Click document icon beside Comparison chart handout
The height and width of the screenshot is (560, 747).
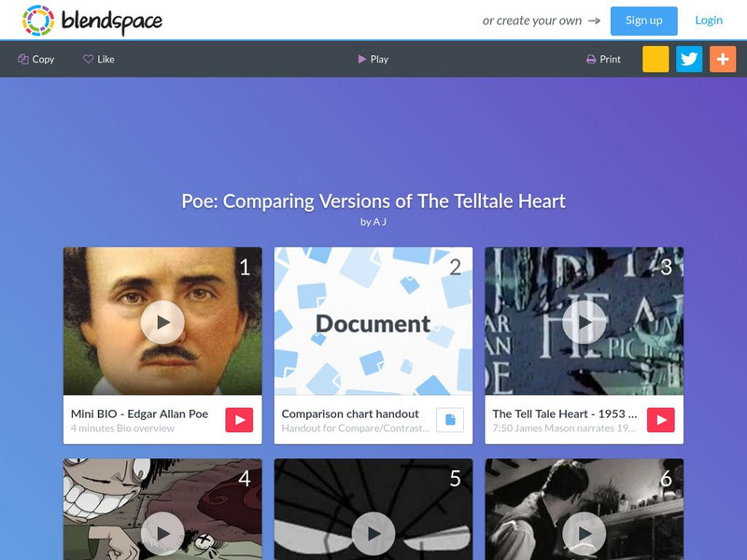coord(450,420)
